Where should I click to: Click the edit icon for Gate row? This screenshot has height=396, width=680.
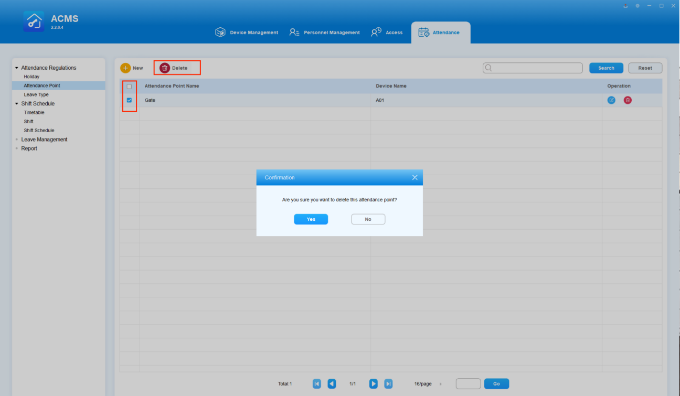click(x=611, y=100)
